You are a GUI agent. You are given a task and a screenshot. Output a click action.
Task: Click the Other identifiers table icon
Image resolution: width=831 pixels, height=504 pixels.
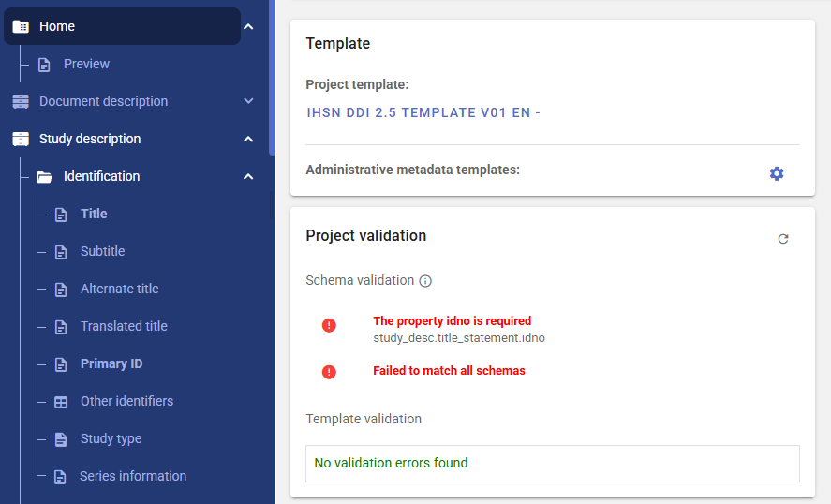[61, 402]
